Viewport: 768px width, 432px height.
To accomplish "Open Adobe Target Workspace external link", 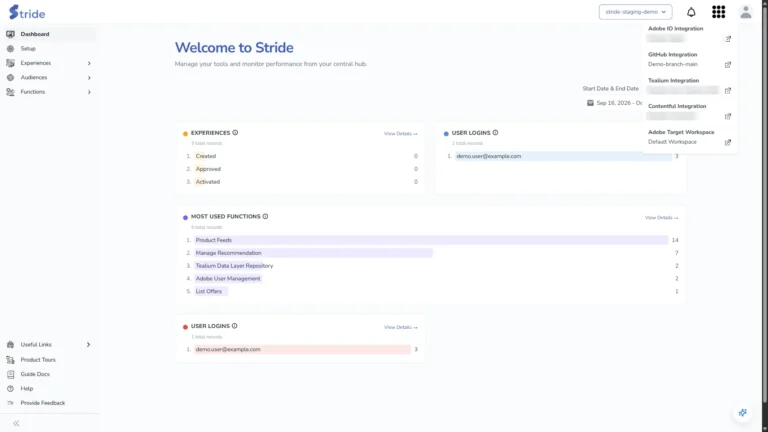I will pyautogui.click(x=728, y=143).
